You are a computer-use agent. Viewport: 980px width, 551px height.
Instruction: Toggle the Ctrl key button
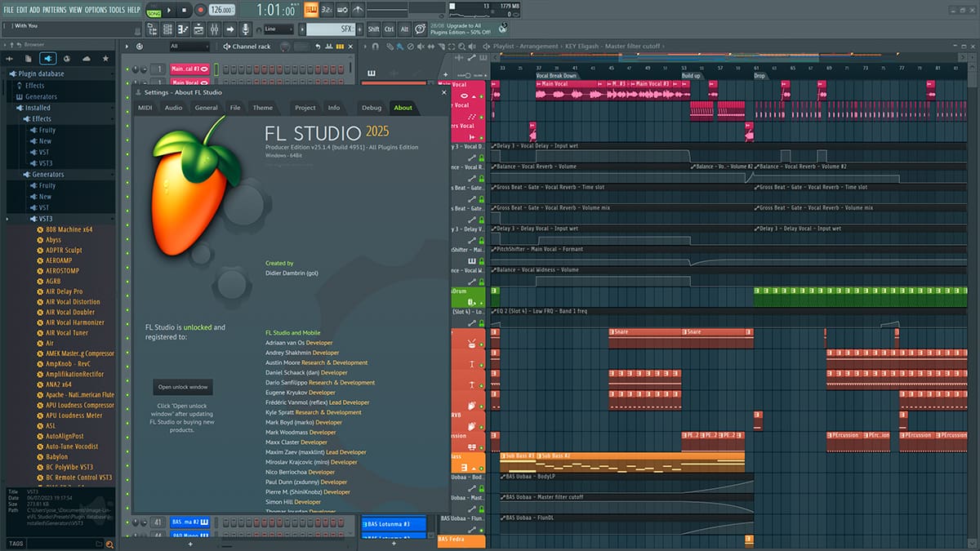click(390, 29)
